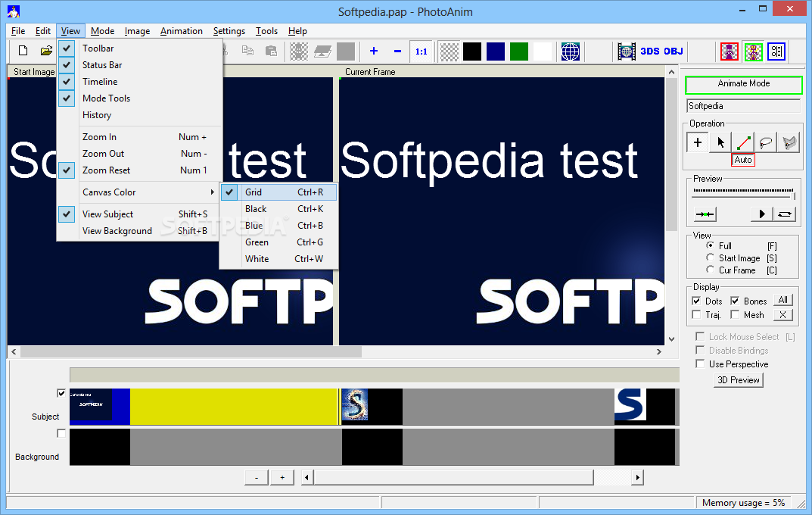This screenshot has width=812, height=515.
Task: Select the plus add-point operation tool
Action: click(x=698, y=142)
